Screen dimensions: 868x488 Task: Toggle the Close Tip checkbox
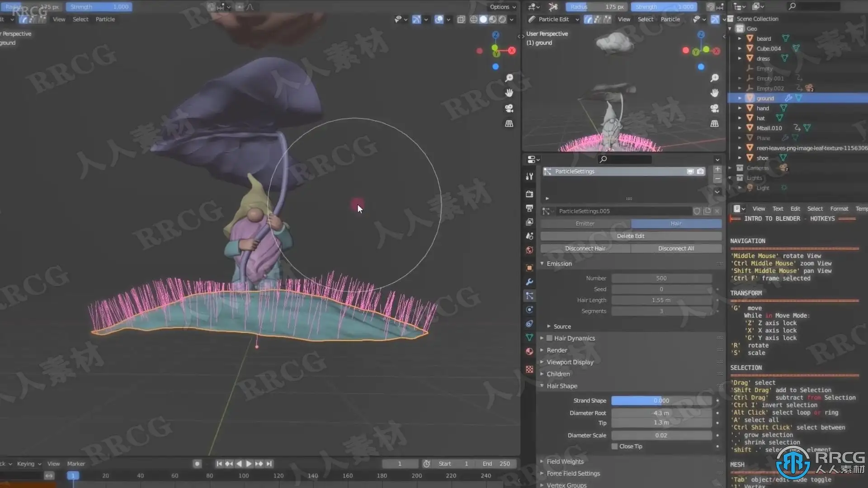[x=614, y=446]
